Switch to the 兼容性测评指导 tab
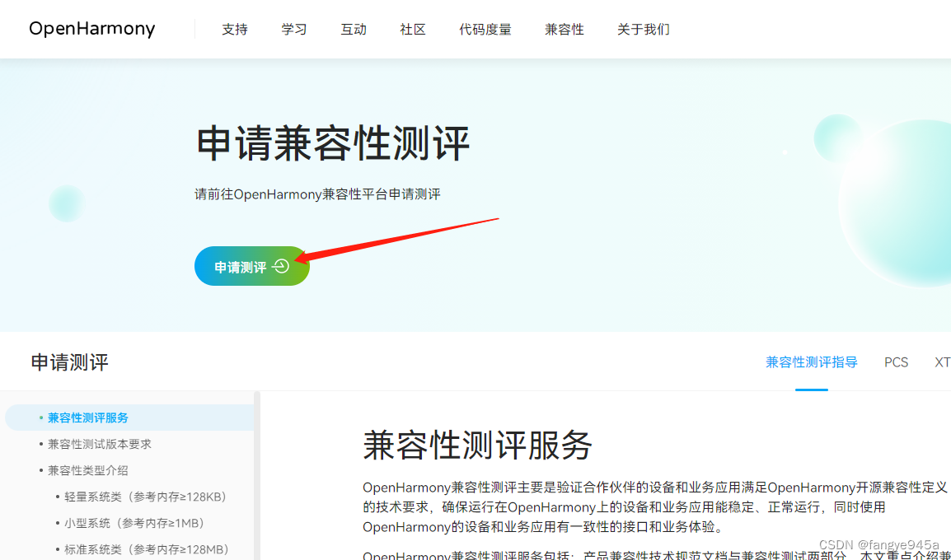 tap(812, 362)
